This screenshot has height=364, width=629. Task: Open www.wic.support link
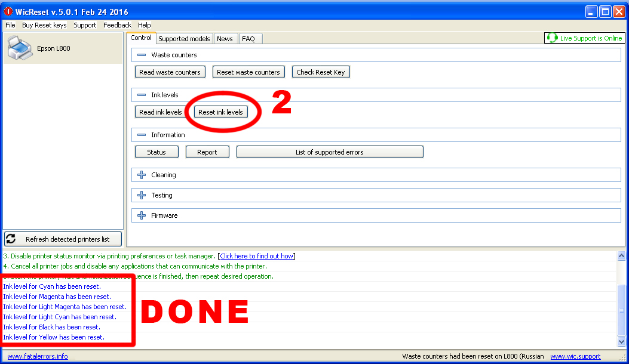[575, 356]
